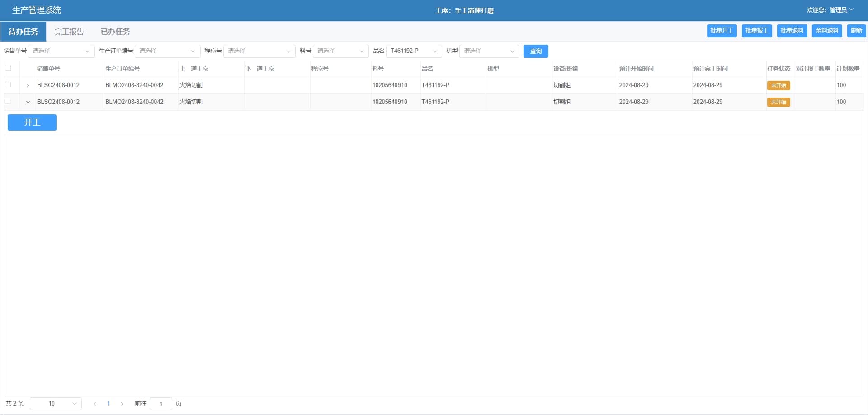Screen dimensions: 868x415
Task: Refresh the list with 刷新
Action: [x=856, y=31]
